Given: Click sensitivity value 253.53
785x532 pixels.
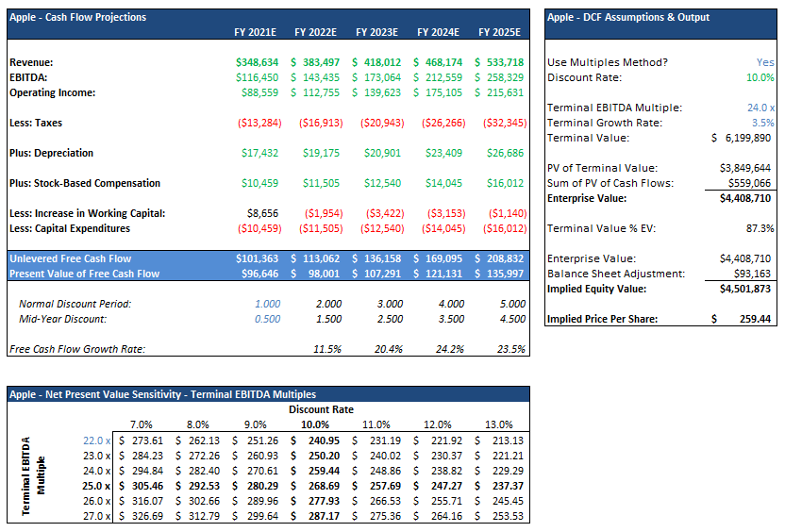Looking at the screenshot, I should (x=508, y=516).
